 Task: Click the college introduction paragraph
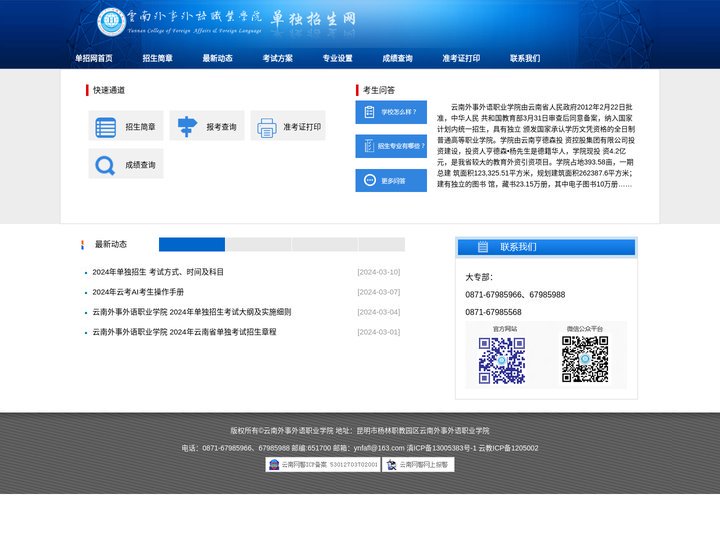coord(536,146)
